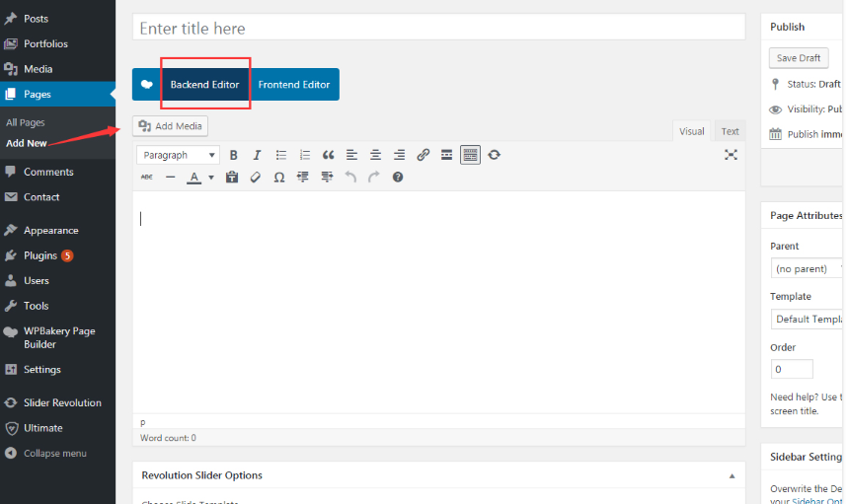The height and width of the screenshot is (504, 848).
Task: Insert a numbered list
Action: click(304, 155)
